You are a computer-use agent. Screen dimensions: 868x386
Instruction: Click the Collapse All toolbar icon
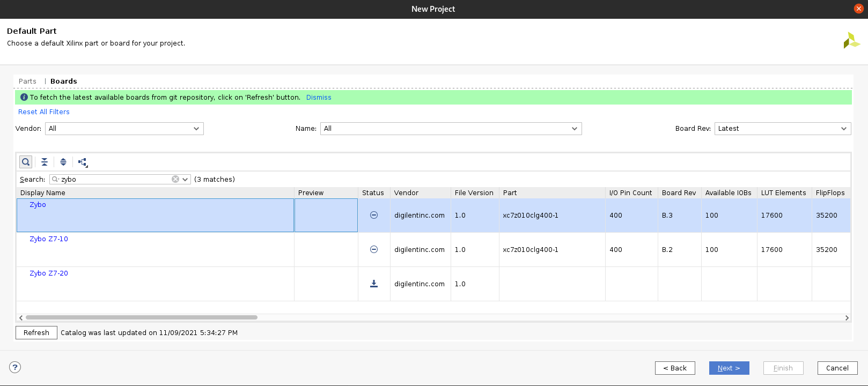click(45, 162)
